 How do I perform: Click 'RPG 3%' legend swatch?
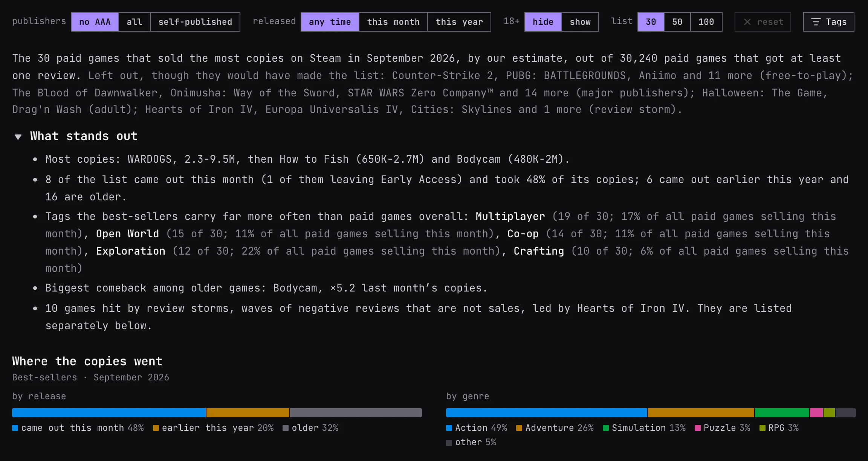(763, 428)
